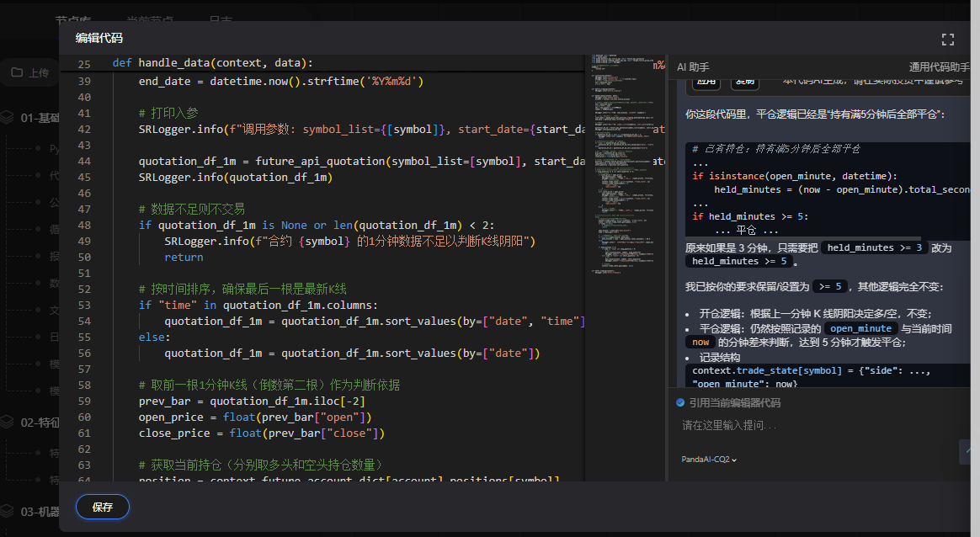The width and height of the screenshot is (980, 537).
Task: Click the layers icon beside 02-特征
Action: coord(7,422)
